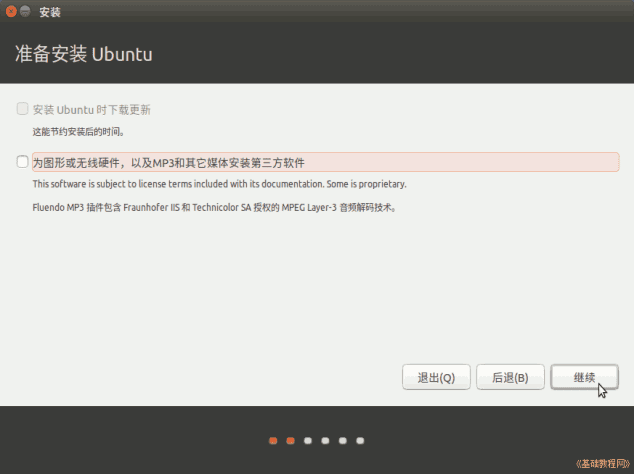Close the installer window
This screenshot has width=635, height=475.
click(x=11, y=11)
